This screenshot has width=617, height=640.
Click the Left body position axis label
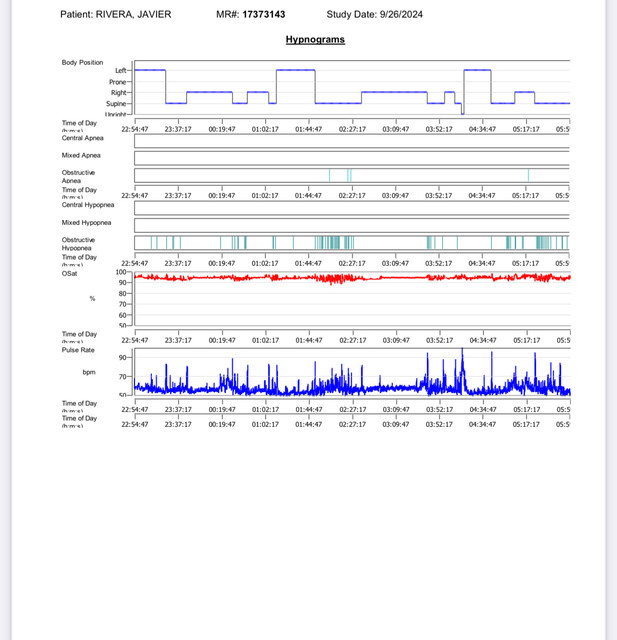click(x=121, y=71)
